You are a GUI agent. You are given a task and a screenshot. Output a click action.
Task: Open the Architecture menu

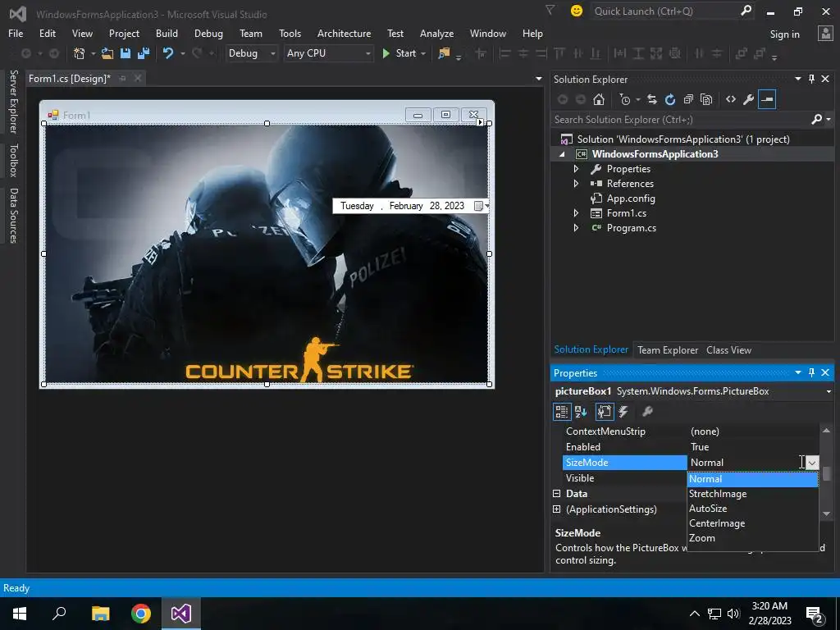tap(344, 33)
